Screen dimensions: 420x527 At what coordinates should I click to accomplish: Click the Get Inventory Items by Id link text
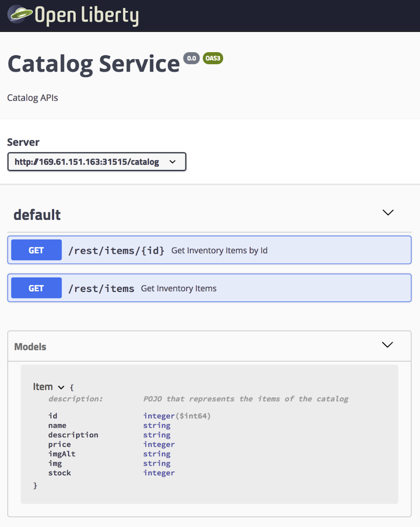[218, 250]
